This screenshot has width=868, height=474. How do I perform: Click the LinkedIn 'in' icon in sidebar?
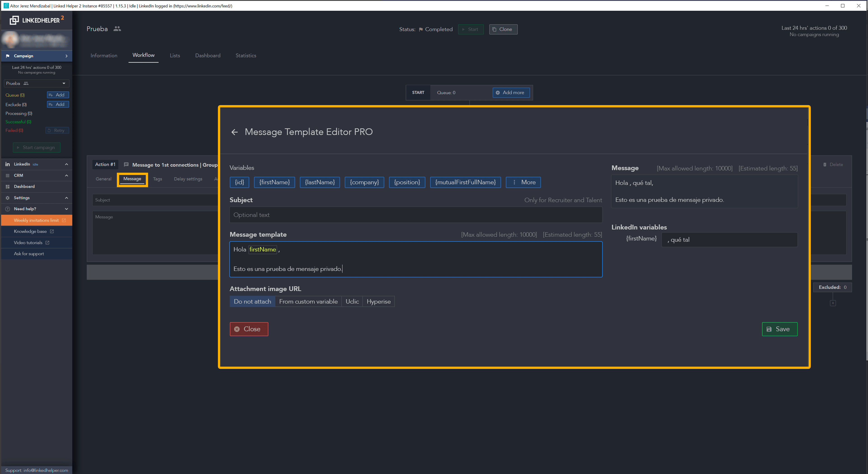[x=7, y=164]
